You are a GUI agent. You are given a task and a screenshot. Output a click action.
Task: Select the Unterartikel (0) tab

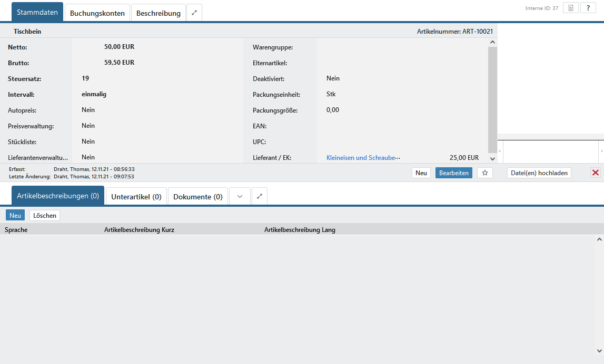136,197
